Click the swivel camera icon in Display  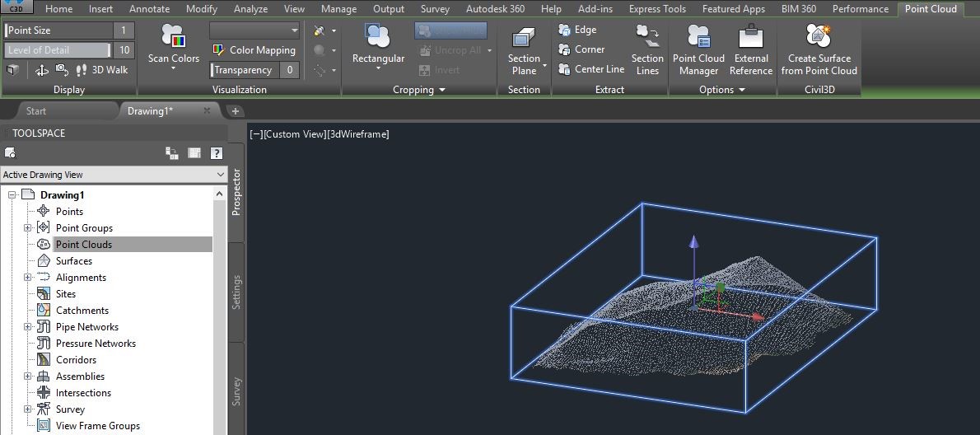[62, 70]
